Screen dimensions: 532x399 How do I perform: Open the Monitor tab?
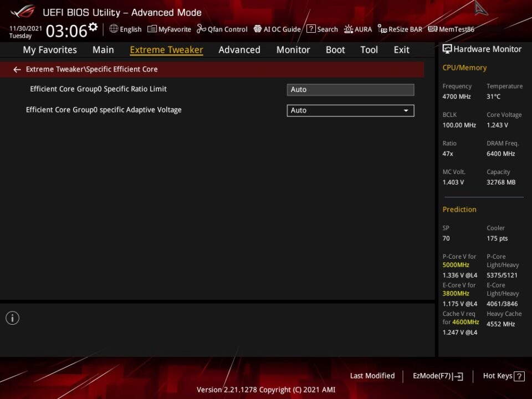(x=293, y=50)
